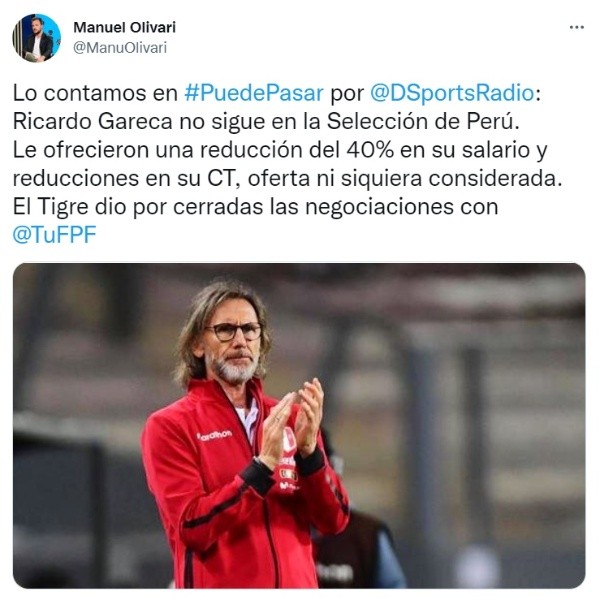Click the Marathon logo on the red jacket
The width and height of the screenshot is (600, 600).
pos(214,435)
